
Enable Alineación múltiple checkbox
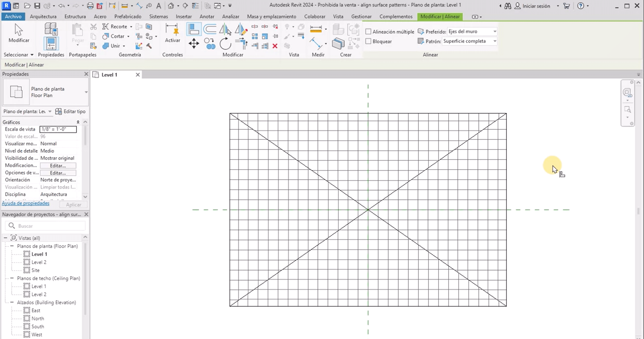[368, 32]
